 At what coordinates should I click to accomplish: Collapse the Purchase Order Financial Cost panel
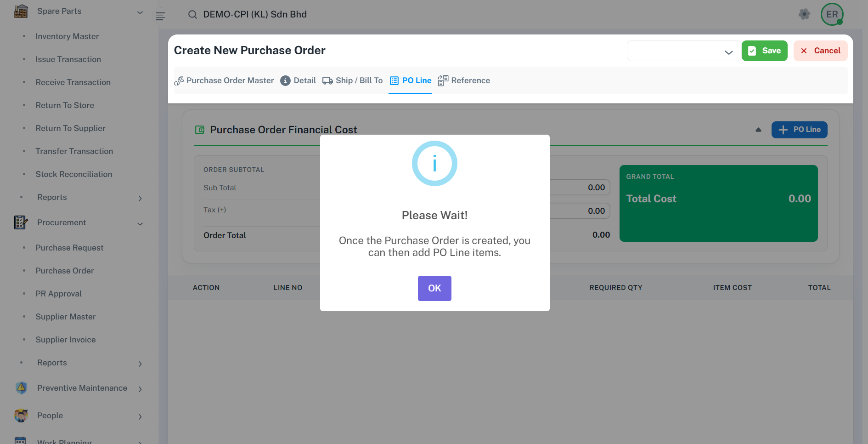(758, 130)
